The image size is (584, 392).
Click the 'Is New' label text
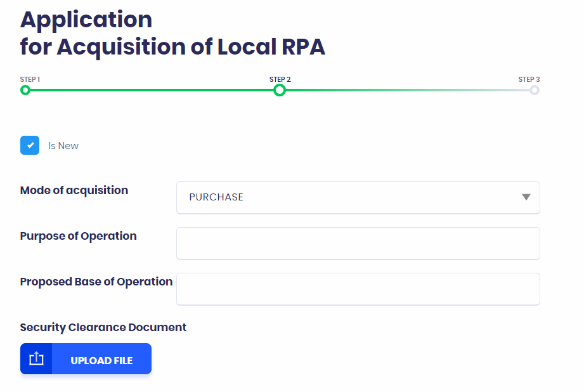point(63,146)
